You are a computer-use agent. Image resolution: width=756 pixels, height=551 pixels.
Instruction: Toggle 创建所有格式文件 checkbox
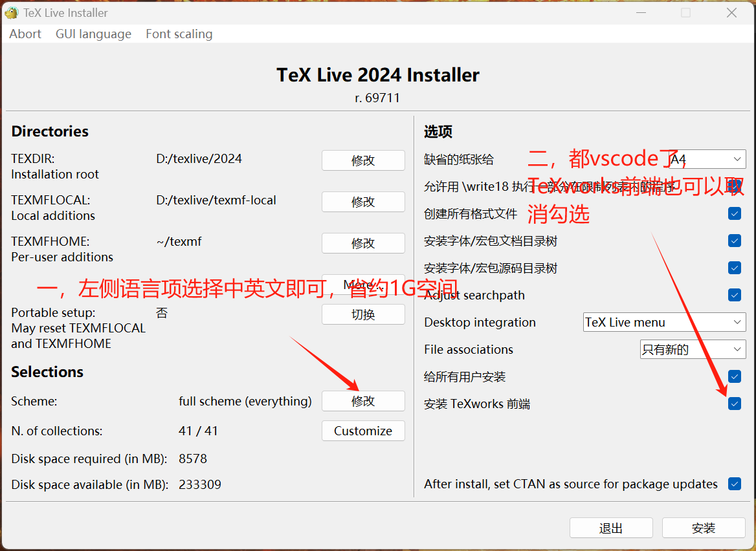[x=735, y=213]
